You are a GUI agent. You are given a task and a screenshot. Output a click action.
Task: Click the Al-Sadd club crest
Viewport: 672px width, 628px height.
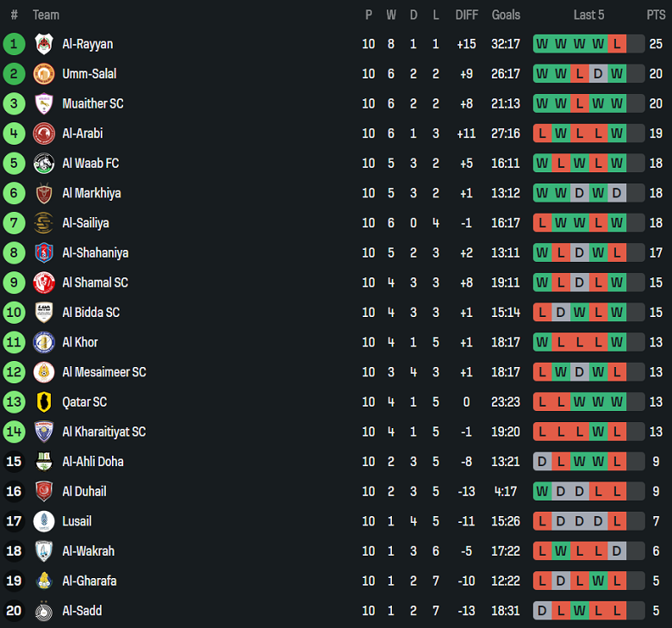click(44, 611)
